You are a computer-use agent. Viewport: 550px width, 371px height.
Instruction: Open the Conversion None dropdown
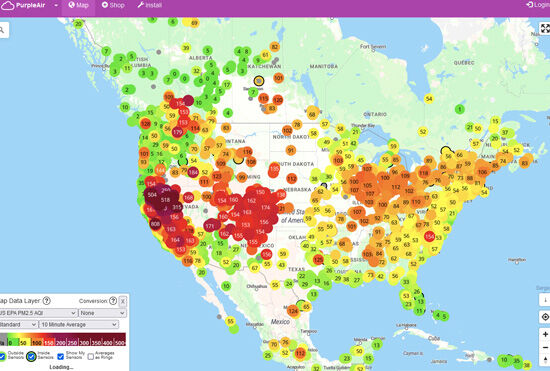coord(102,313)
